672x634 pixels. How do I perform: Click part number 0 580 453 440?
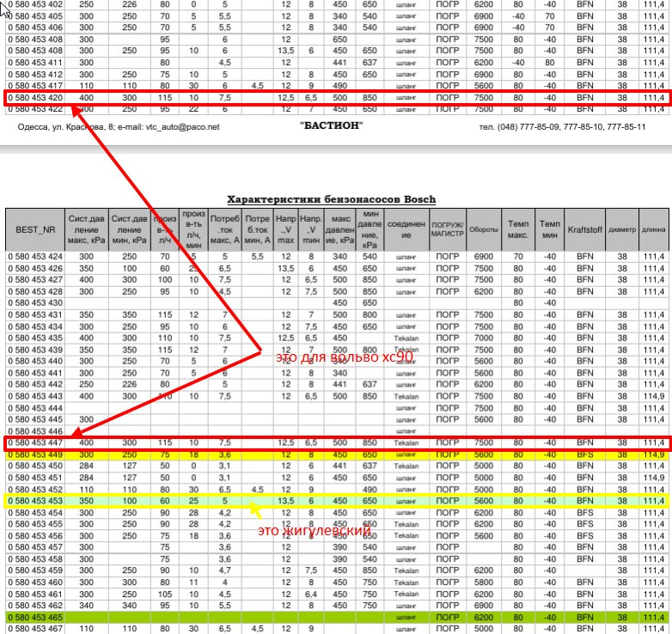(35, 361)
